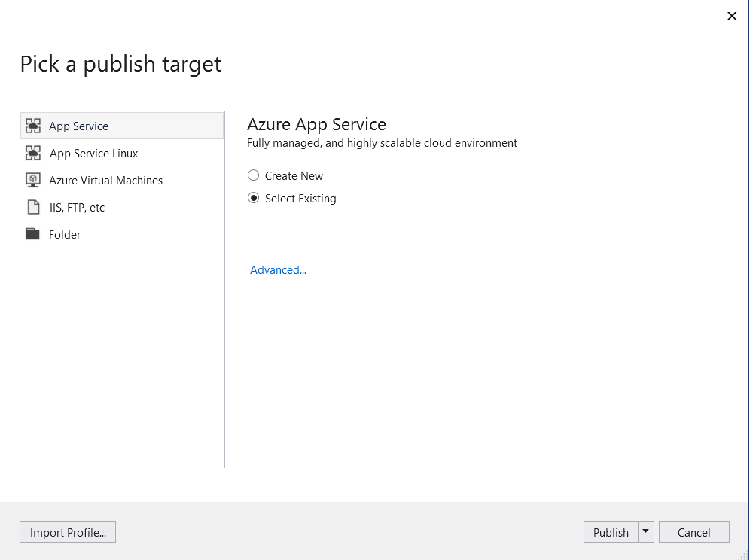This screenshot has width=750, height=560.
Task: Click the App Service Linux icon
Action: pyautogui.click(x=33, y=153)
